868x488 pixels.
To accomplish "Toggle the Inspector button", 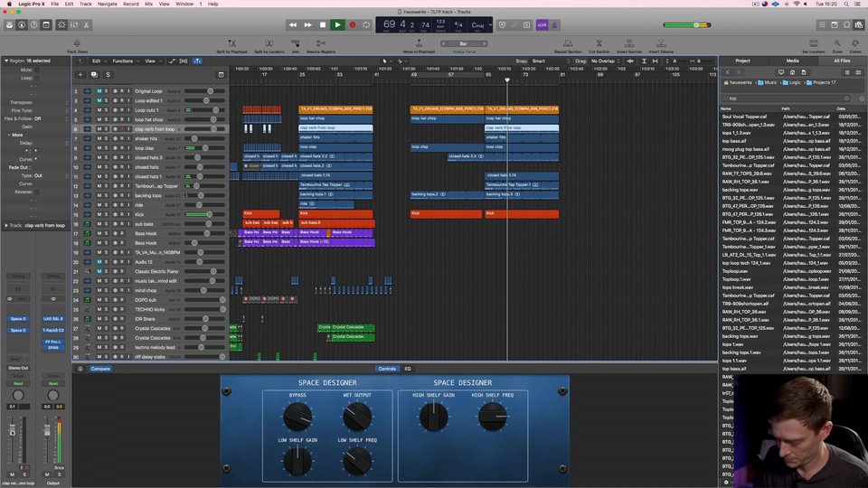I will tap(22, 25).
